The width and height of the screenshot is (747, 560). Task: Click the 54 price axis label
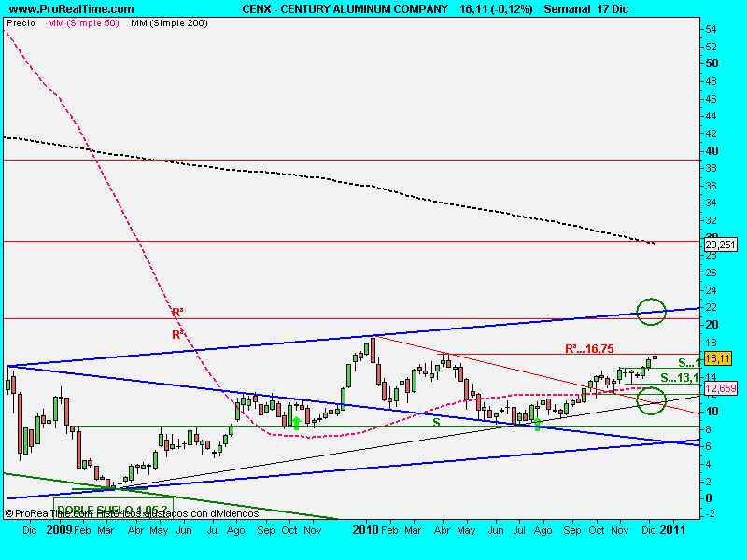point(712,30)
